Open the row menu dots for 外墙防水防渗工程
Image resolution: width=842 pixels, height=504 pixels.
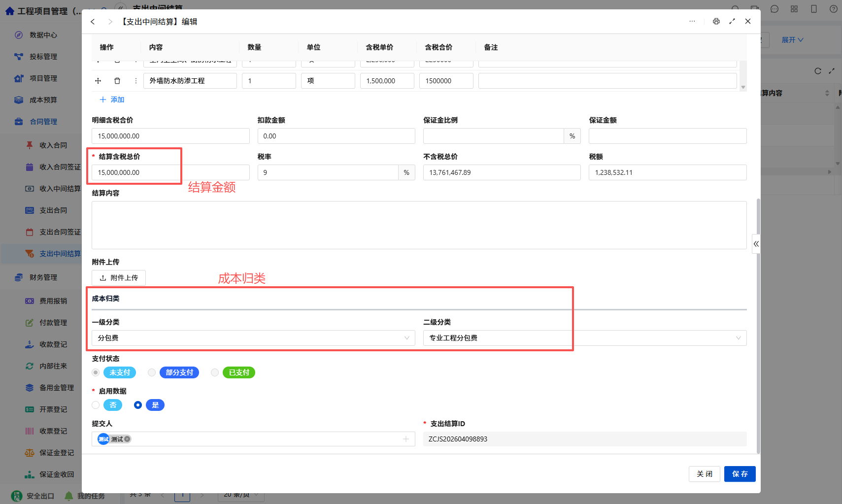[x=136, y=81]
